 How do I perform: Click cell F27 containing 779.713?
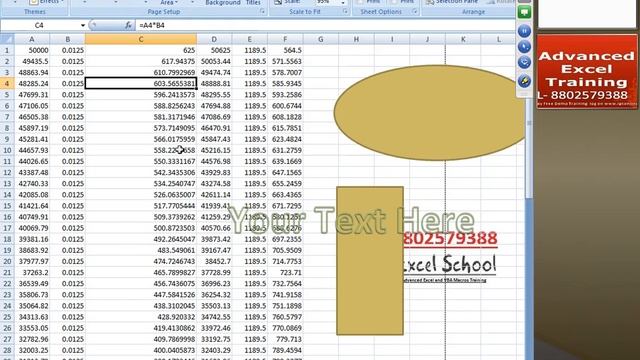point(285,339)
